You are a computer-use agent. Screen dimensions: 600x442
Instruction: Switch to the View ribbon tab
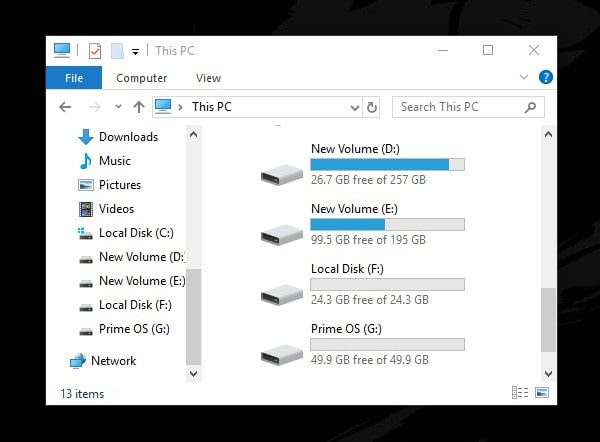coord(209,78)
